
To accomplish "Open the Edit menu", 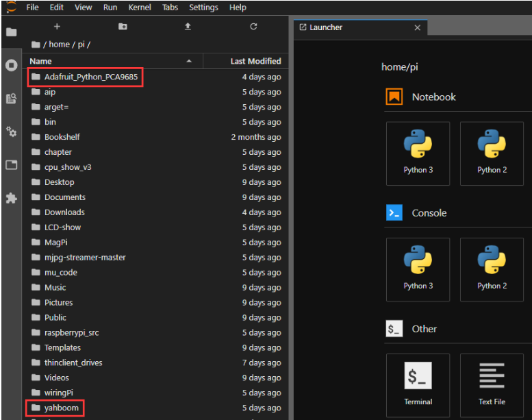I will click(57, 8).
